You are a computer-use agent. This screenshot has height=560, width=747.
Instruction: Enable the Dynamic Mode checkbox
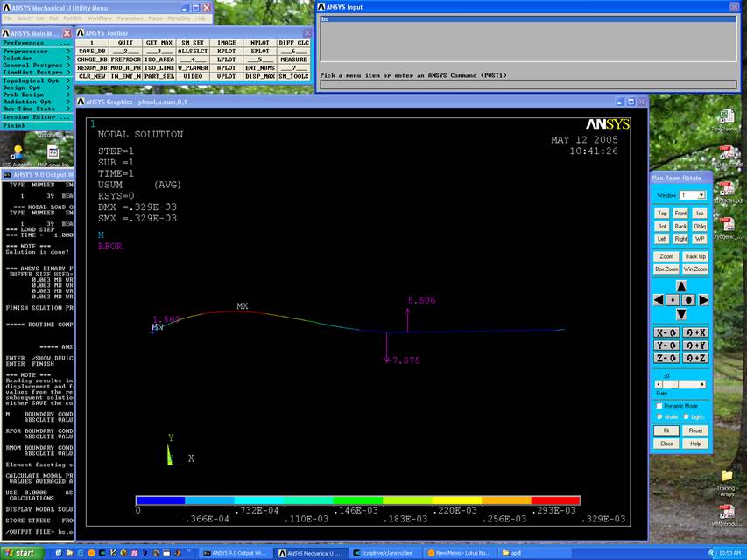[659, 406]
